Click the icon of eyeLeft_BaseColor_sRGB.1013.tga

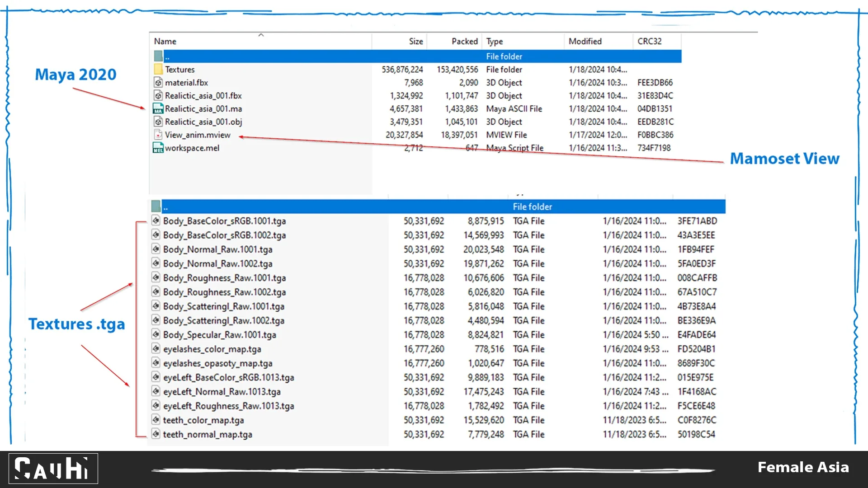(x=156, y=377)
